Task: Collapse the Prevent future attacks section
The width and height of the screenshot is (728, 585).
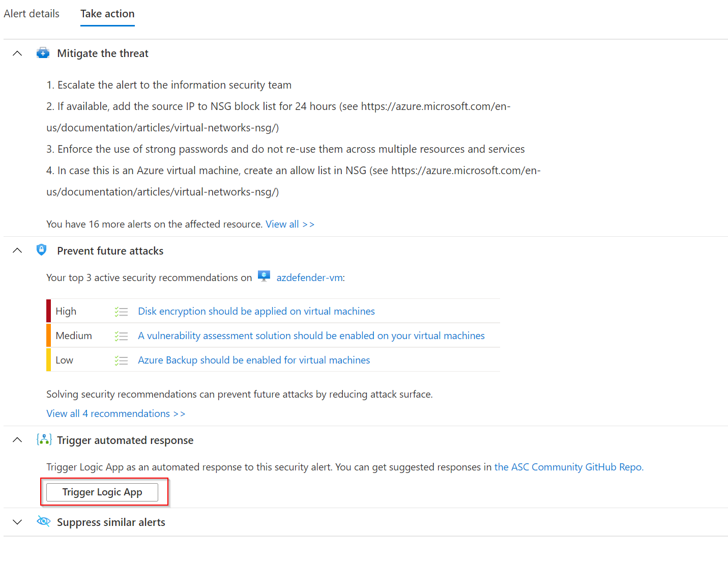Action: 17,250
